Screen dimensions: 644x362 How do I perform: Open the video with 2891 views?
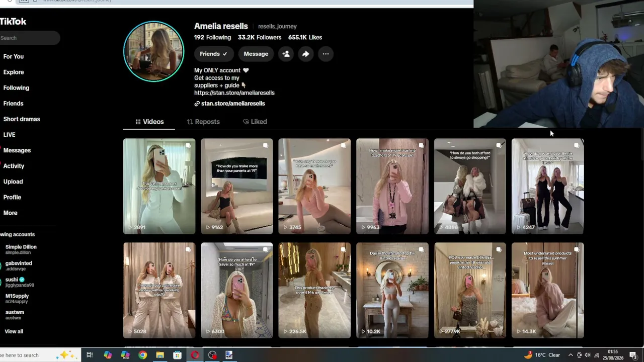[159, 187]
